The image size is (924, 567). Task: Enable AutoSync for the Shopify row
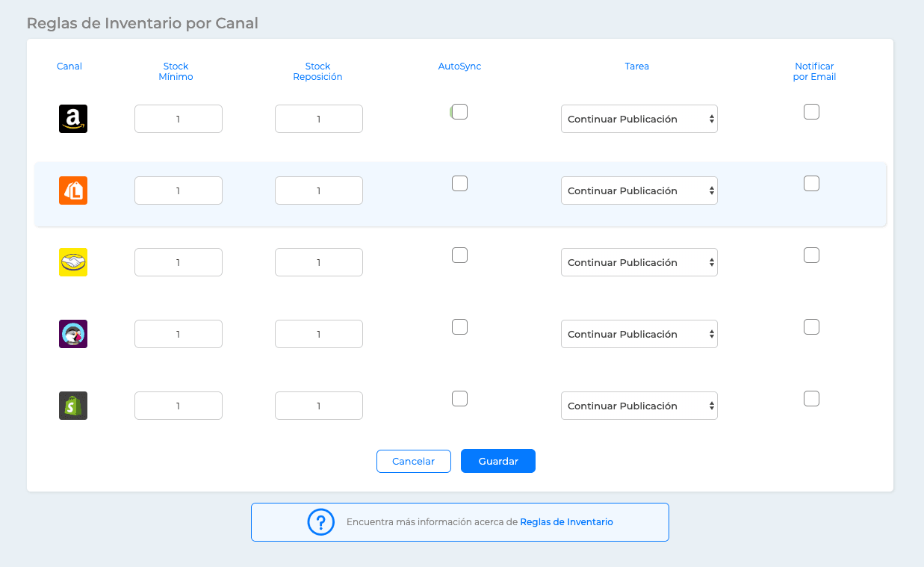[460, 399]
